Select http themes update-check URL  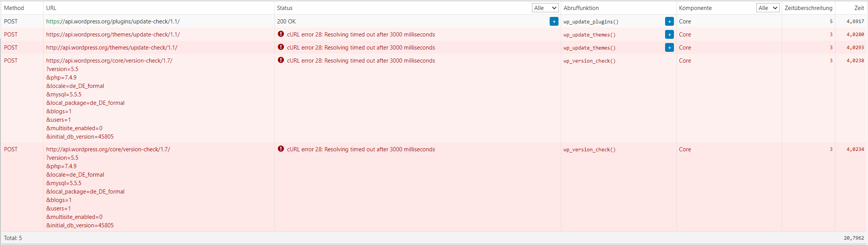pos(112,48)
